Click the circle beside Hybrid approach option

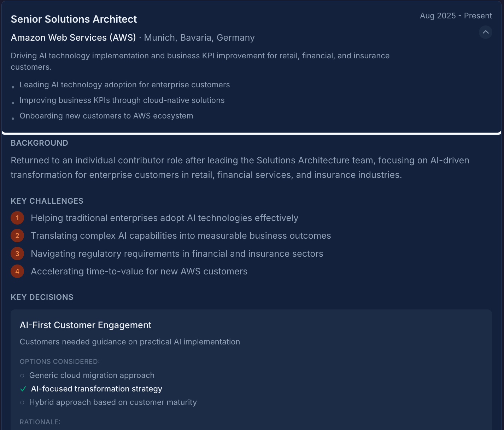click(x=22, y=402)
